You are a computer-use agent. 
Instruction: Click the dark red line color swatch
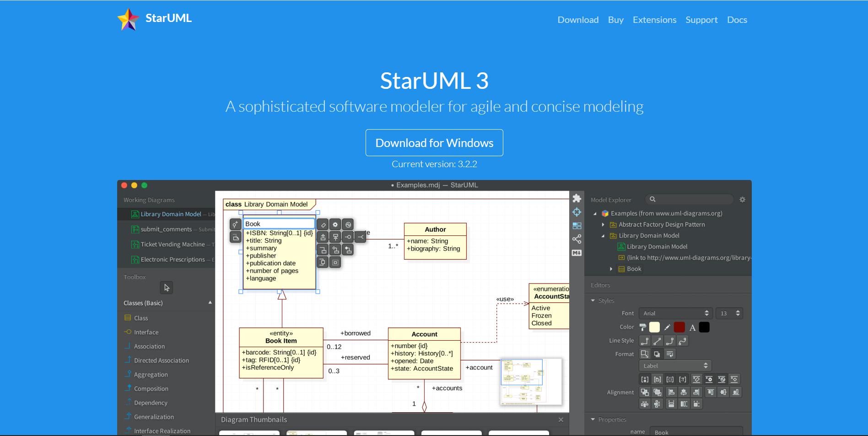(679, 327)
